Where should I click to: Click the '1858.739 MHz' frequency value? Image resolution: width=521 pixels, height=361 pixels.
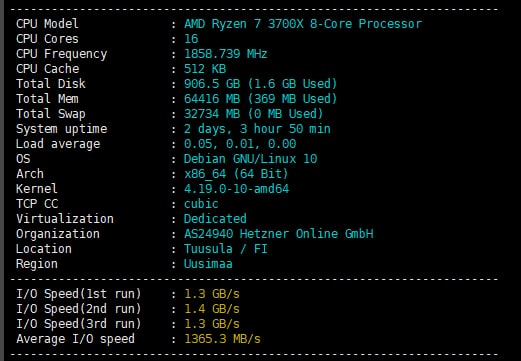pyautogui.click(x=225, y=54)
